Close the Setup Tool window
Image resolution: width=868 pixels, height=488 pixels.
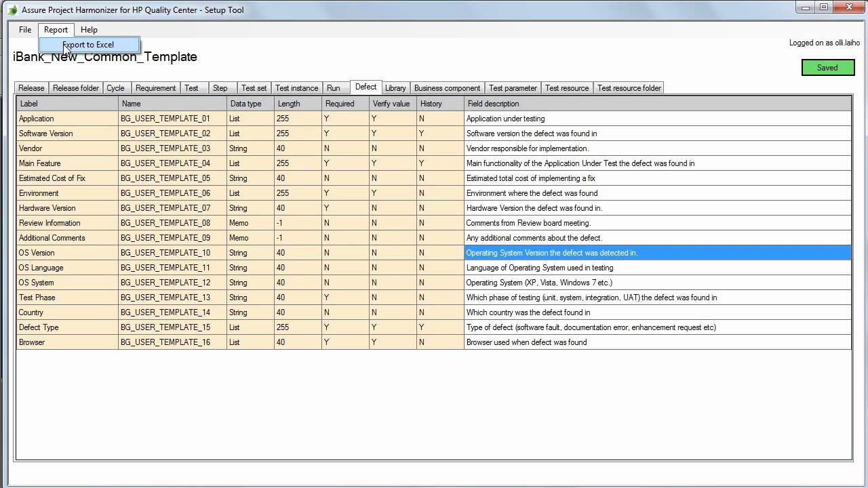coord(849,7)
